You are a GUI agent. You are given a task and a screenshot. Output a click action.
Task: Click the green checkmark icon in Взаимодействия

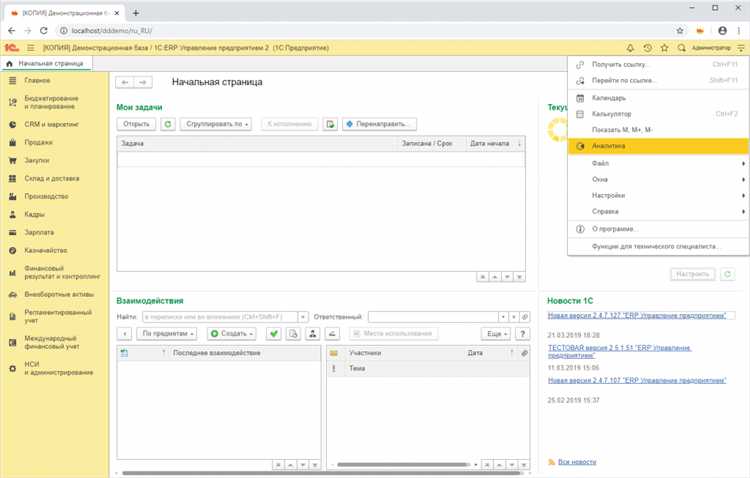[273, 333]
